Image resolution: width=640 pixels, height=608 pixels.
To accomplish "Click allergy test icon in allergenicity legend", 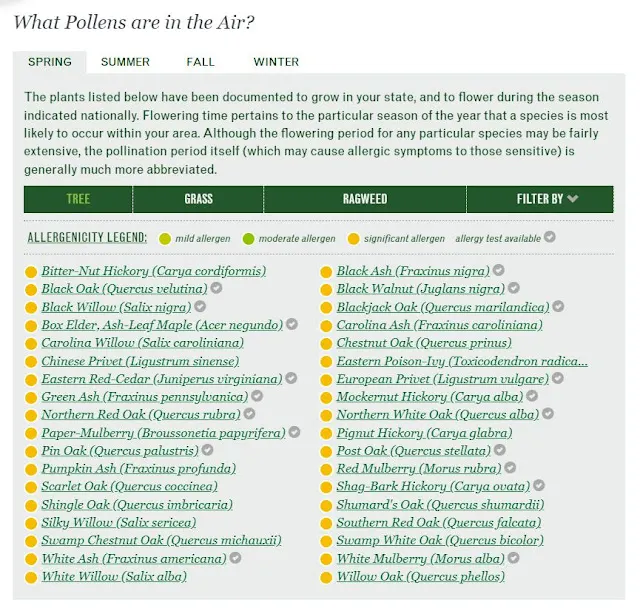I will [x=550, y=238].
